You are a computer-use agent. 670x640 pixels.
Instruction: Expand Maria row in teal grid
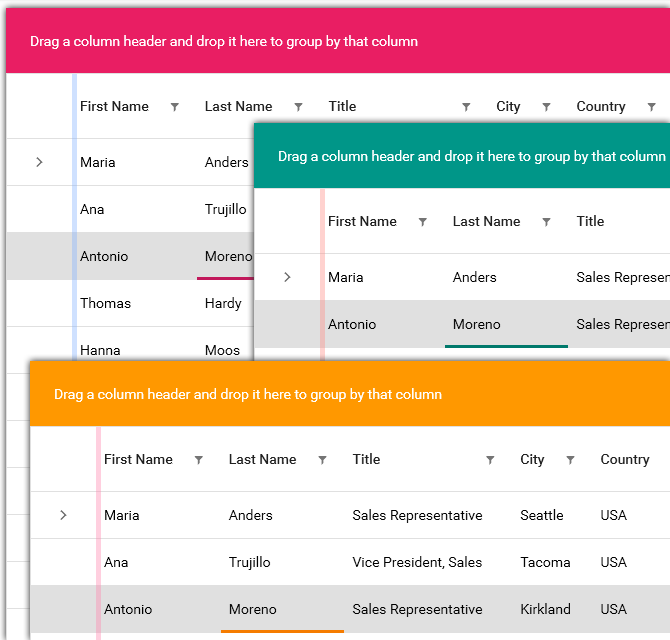point(287,277)
